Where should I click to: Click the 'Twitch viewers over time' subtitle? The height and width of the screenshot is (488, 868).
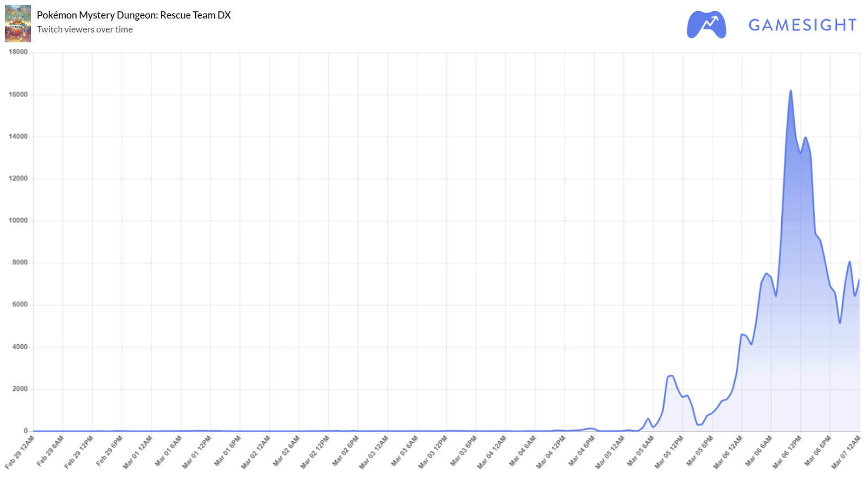(85, 29)
